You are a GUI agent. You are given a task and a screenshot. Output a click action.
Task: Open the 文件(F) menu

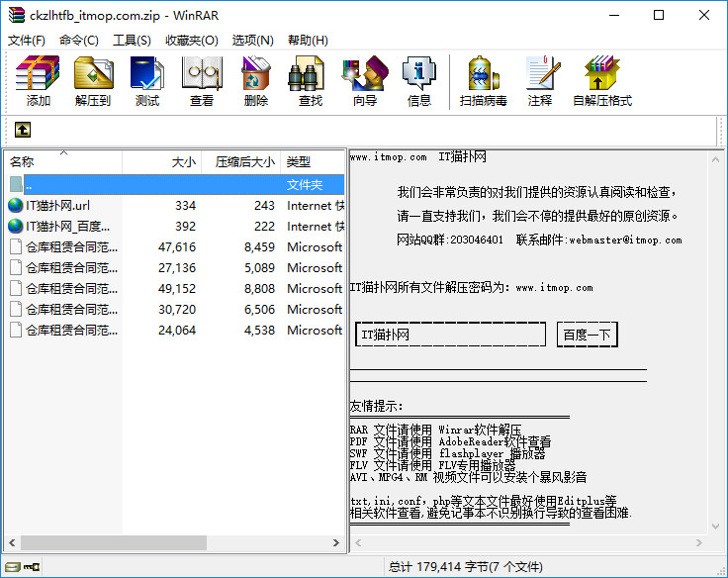pyautogui.click(x=27, y=41)
